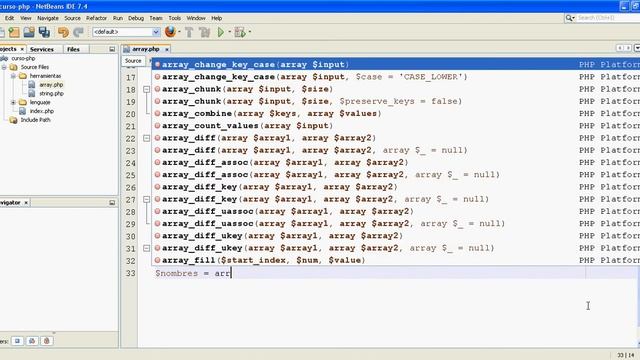
Task: Close the array.php editor tab
Action: tap(167, 49)
